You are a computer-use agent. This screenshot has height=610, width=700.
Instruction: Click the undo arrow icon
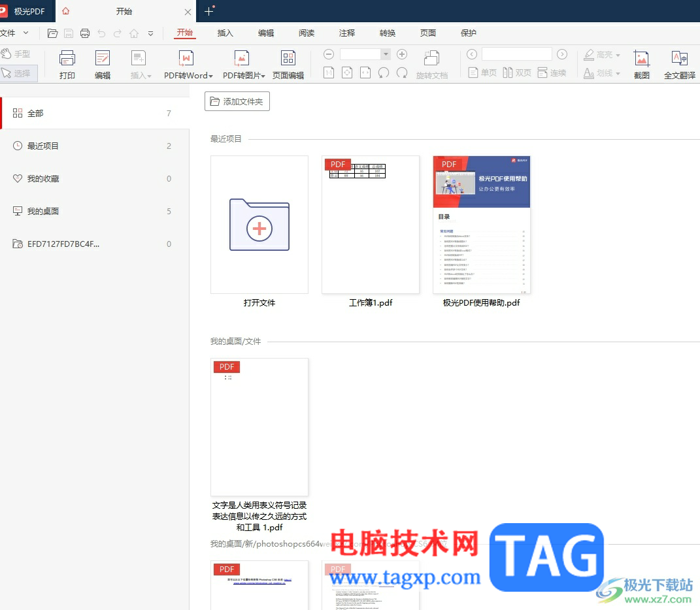tap(101, 33)
